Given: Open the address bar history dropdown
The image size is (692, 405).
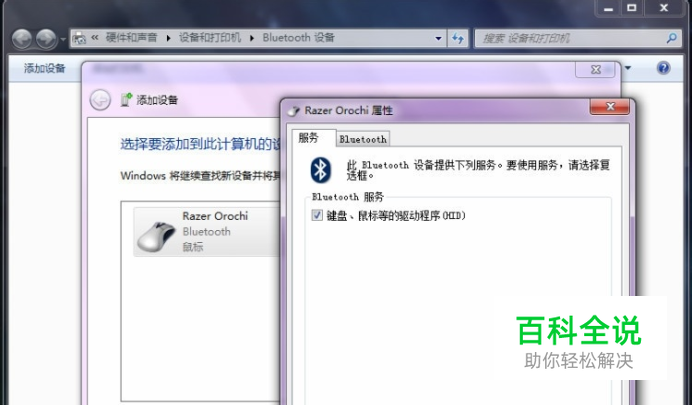Looking at the screenshot, I should click(438, 38).
